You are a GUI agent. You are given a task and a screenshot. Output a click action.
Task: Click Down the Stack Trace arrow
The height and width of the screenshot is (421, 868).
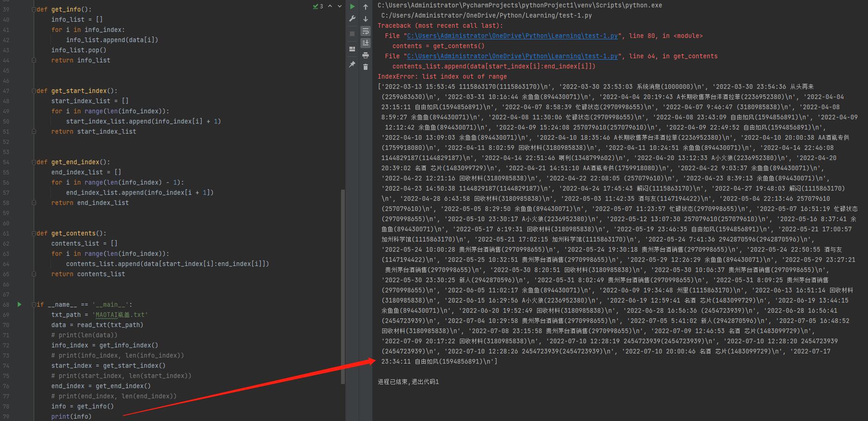point(366,19)
